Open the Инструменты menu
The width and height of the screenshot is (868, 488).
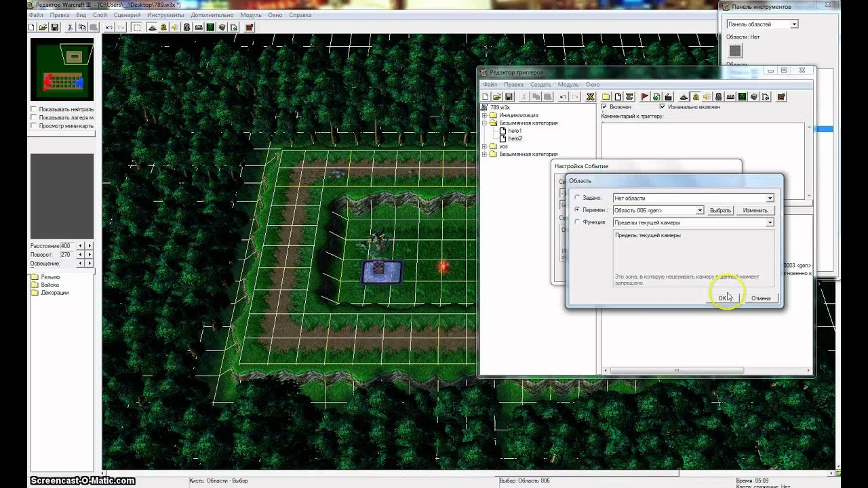[x=165, y=15]
